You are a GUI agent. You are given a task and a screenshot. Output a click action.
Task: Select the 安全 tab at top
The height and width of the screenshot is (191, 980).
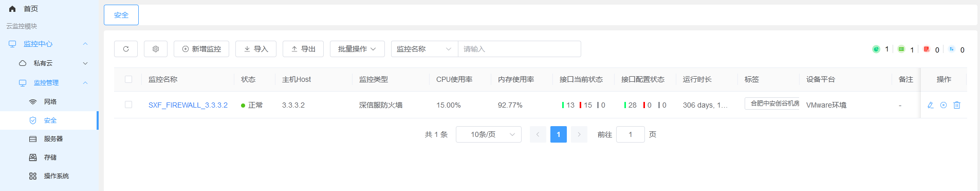pos(121,15)
